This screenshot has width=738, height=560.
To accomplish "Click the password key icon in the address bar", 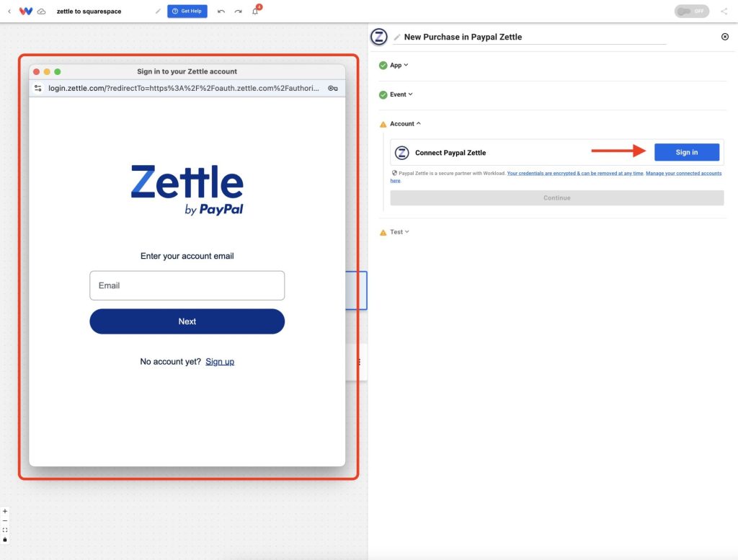I will pyautogui.click(x=333, y=88).
